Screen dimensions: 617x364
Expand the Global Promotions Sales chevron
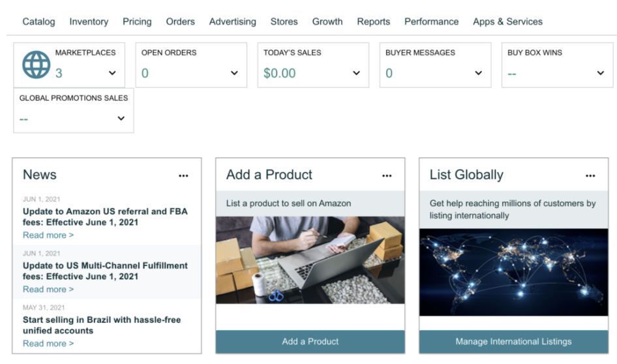coord(121,118)
